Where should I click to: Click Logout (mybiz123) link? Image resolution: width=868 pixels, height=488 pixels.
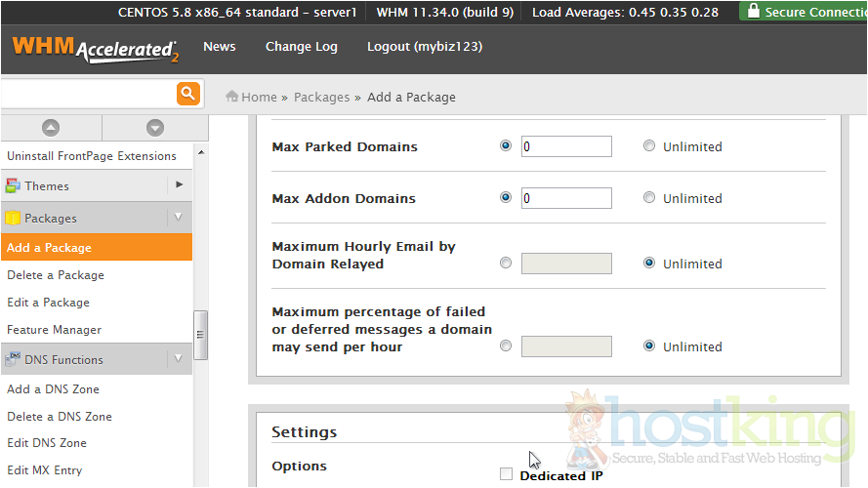coord(424,47)
